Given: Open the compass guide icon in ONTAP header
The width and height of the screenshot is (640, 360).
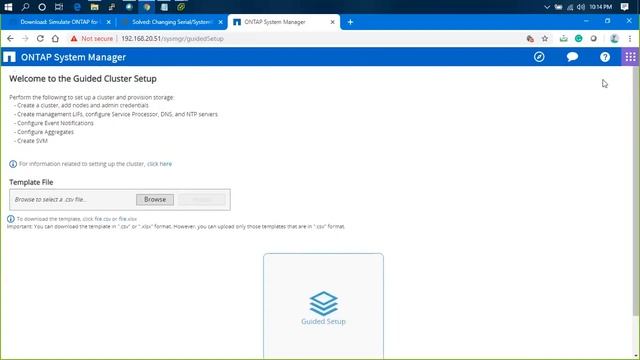Looking at the screenshot, I should (x=539, y=57).
